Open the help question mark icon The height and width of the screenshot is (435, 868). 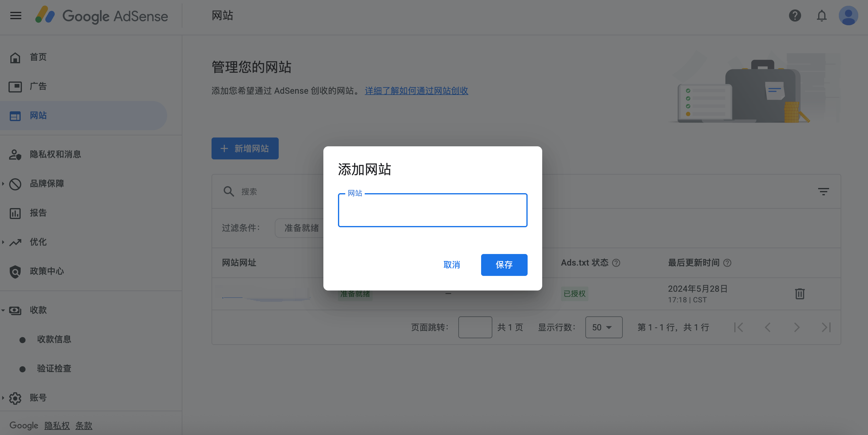[x=795, y=16]
